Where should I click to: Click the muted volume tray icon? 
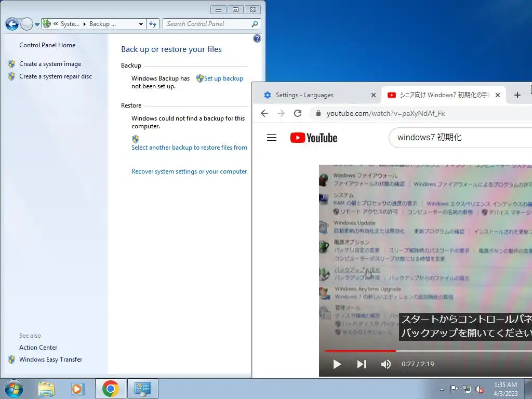tap(480, 389)
